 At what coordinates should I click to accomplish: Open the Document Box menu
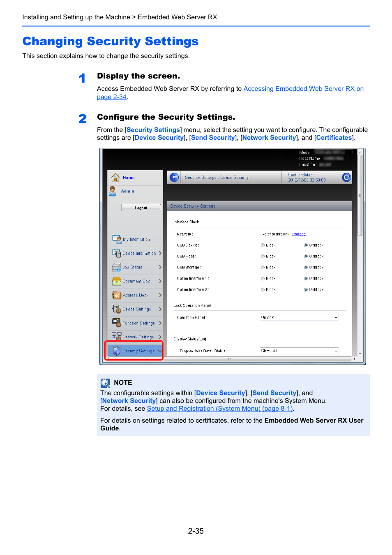point(135,281)
